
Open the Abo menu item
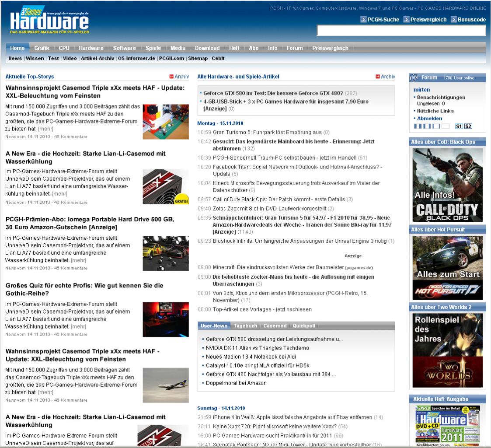[x=254, y=48]
